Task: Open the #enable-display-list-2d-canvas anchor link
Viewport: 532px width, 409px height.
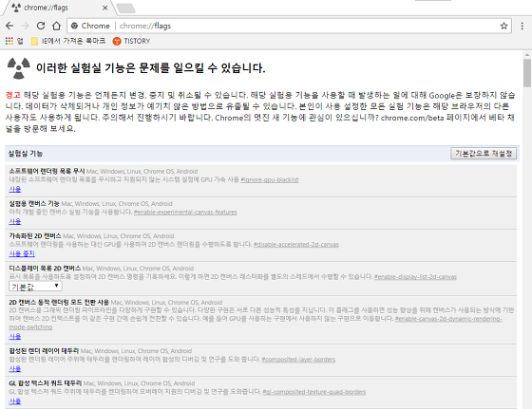Action: [415, 277]
